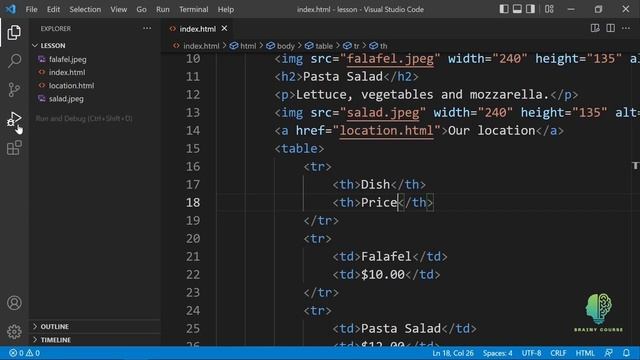
Task: Open the Help menu
Action: click(226, 9)
